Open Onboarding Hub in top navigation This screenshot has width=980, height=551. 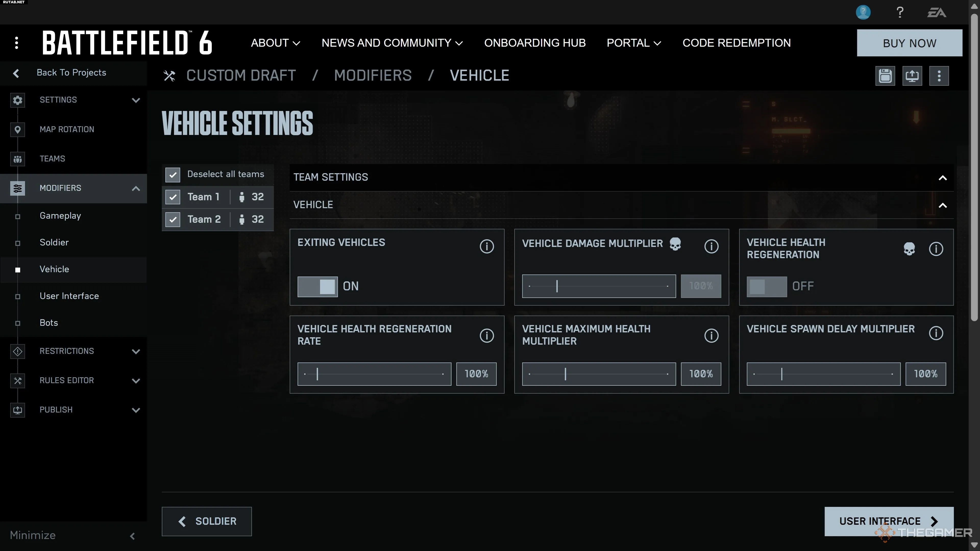[x=534, y=43]
